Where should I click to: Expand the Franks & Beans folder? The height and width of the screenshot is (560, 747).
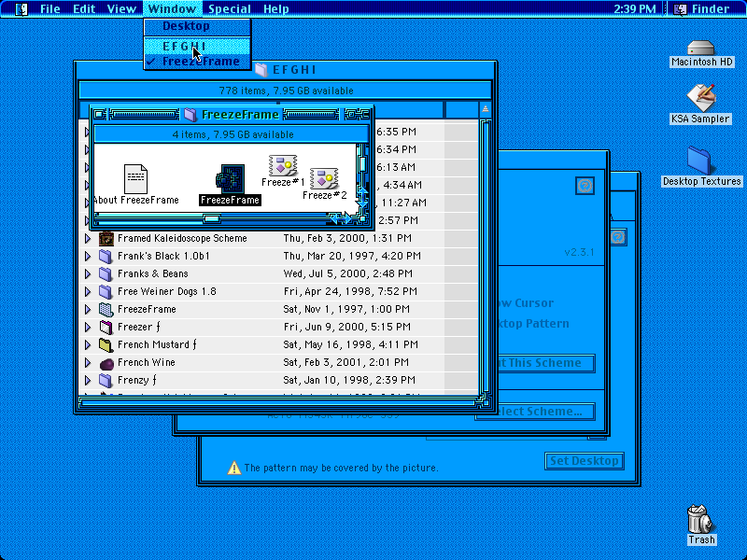(x=88, y=273)
